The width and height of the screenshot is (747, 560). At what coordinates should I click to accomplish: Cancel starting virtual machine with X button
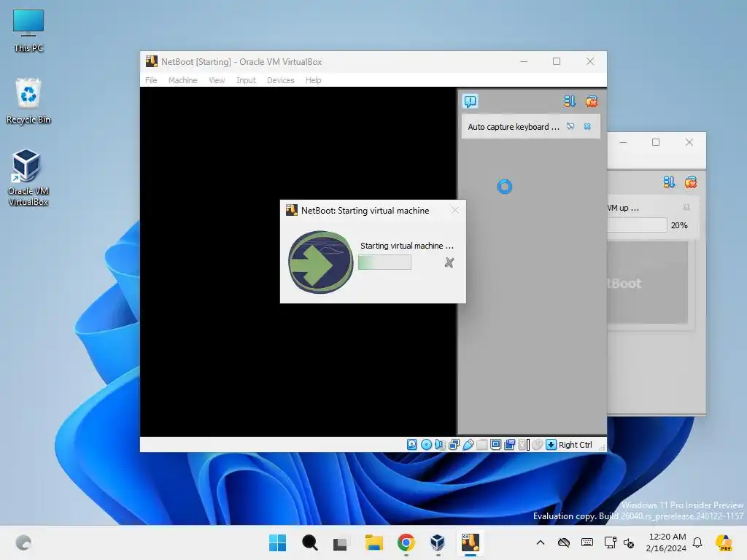449,262
